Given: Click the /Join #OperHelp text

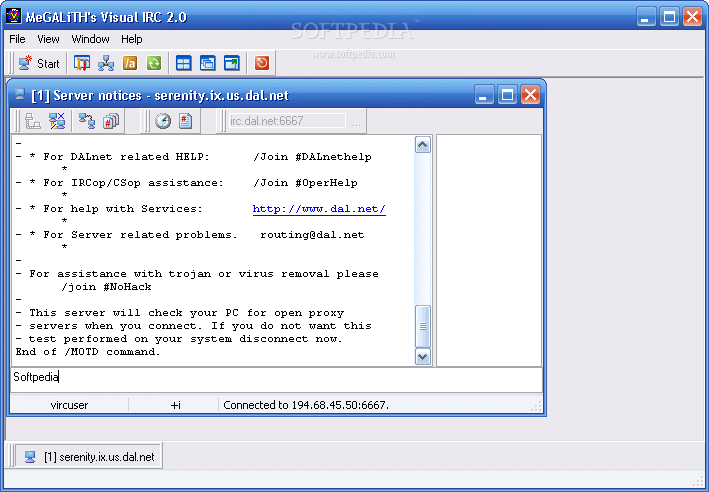Looking at the screenshot, I should tap(305, 183).
